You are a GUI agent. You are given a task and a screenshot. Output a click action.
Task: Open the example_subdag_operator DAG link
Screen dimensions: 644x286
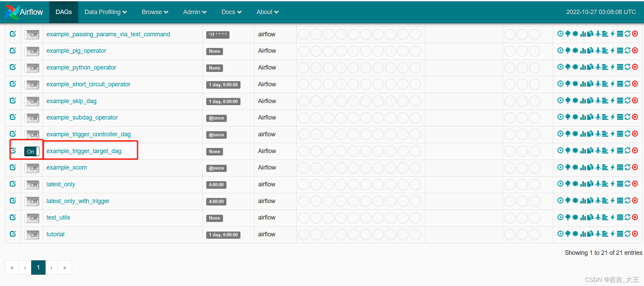point(82,117)
